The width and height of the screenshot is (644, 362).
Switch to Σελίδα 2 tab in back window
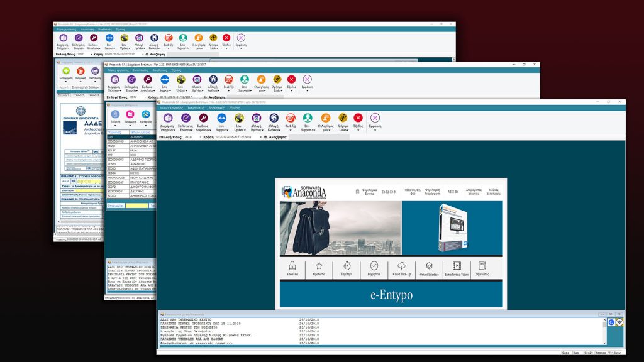coord(79,96)
